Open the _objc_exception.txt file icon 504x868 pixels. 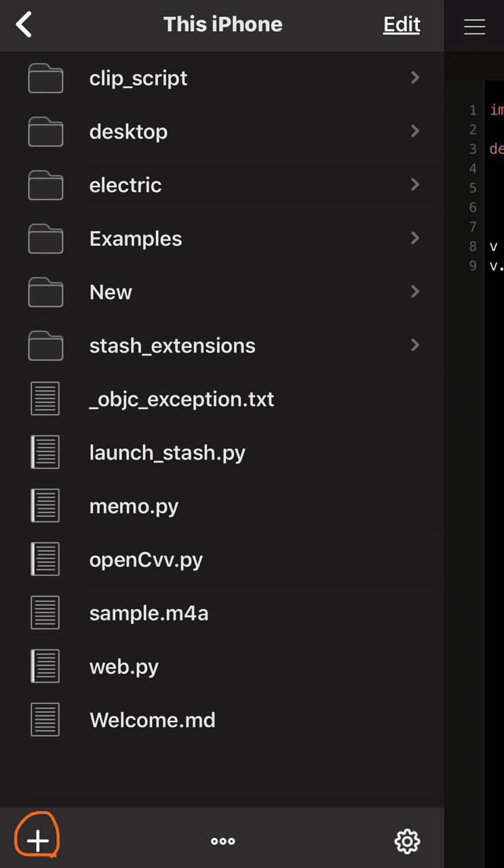(45, 399)
